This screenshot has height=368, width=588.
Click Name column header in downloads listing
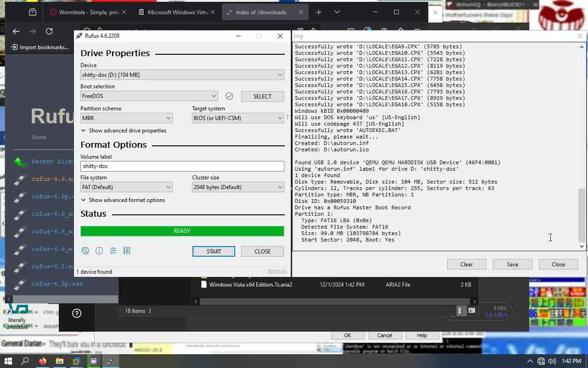click(x=39, y=137)
